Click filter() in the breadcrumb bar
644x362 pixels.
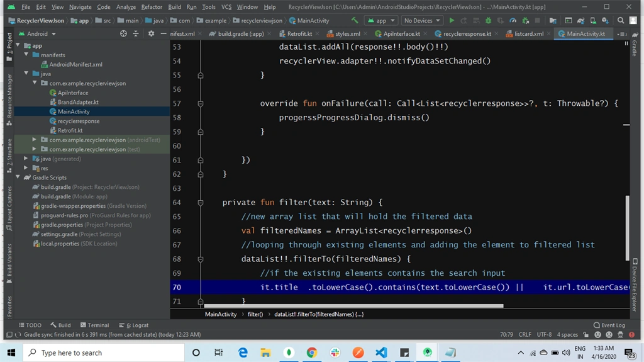255,314
